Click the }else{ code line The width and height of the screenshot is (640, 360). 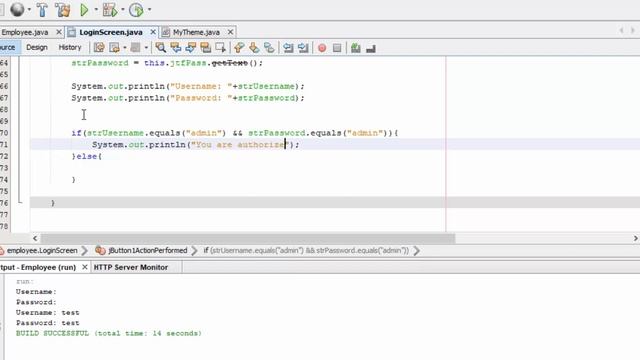(87, 156)
